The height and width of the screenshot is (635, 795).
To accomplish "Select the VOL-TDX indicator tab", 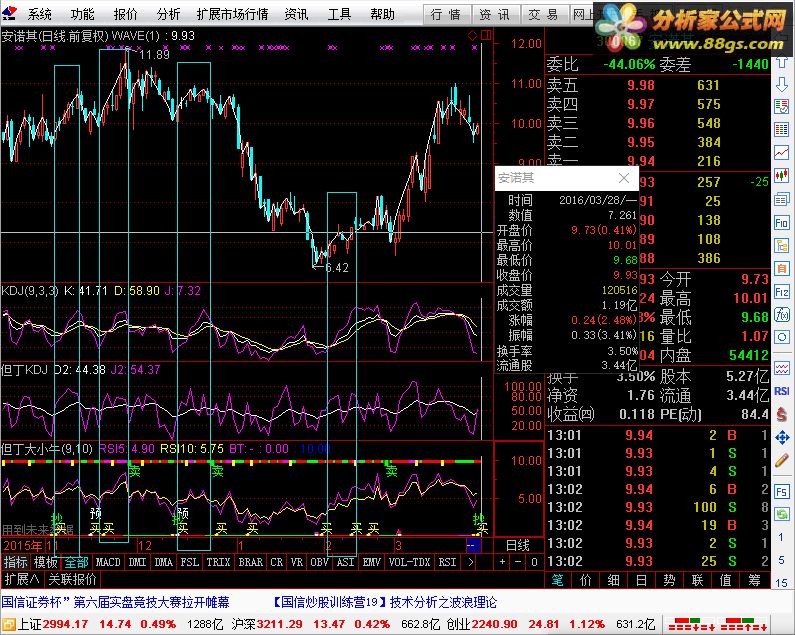I will pos(409,562).
